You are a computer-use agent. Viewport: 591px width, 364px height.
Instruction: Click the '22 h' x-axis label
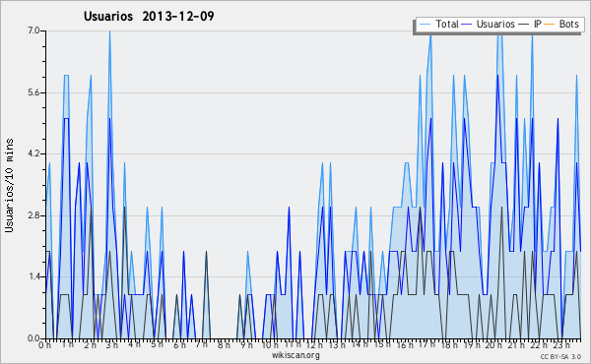[x=539, y=344]
